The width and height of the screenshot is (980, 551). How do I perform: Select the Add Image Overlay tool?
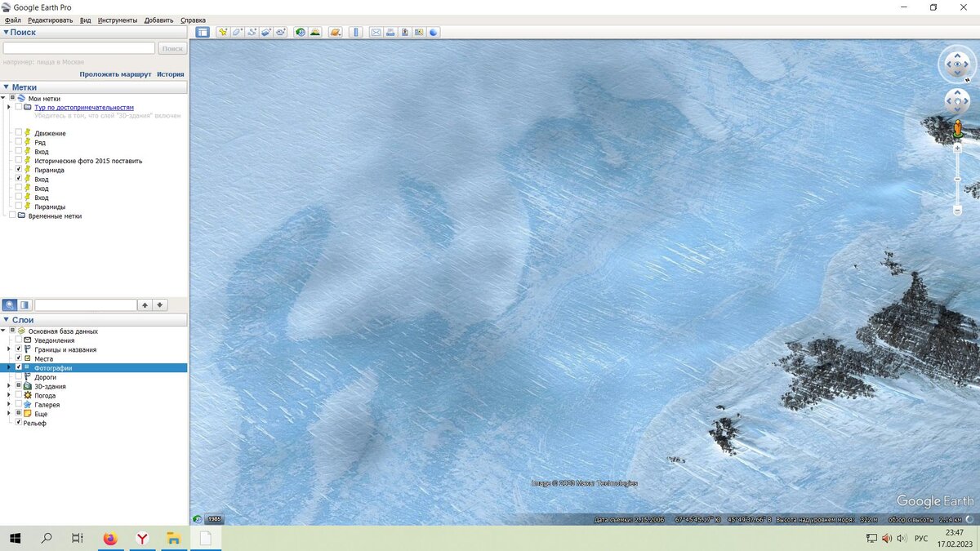coord(265,32)
